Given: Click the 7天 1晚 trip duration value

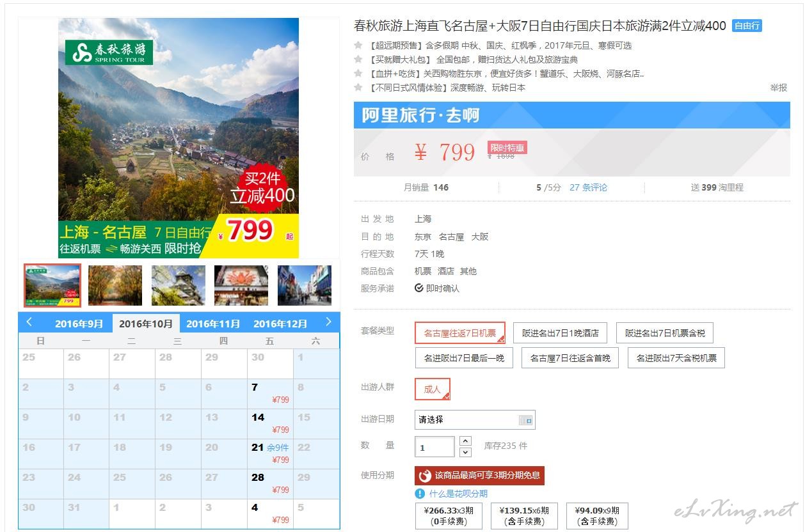Looking at the screenshot, I should [x=429, y=254].
